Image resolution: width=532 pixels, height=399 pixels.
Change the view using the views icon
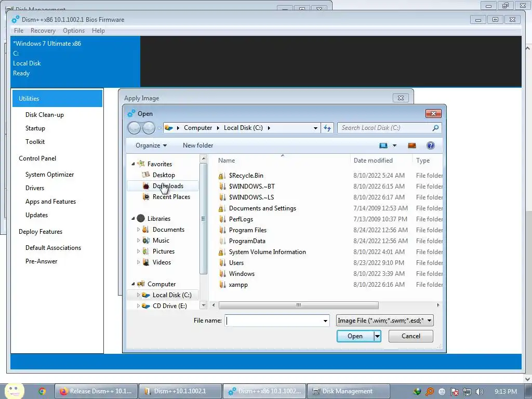click(x=383, y=145)
